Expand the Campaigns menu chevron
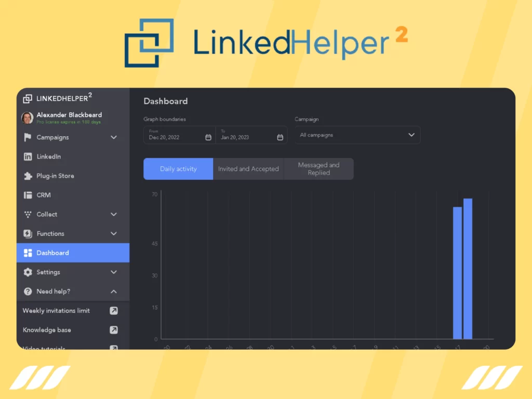Viewport: 532px width, 399px height. [x=114, y=137]
